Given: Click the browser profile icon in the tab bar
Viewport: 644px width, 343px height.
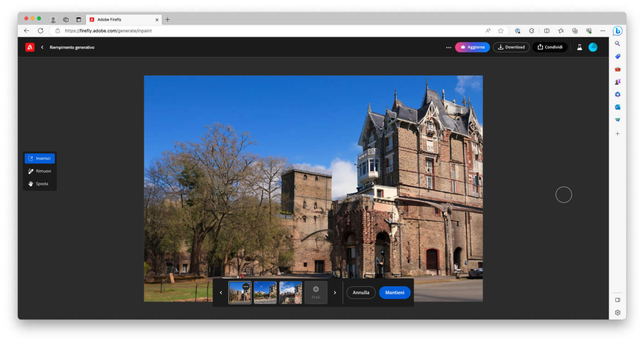Looking at the screenshot, I should [53, 20].
